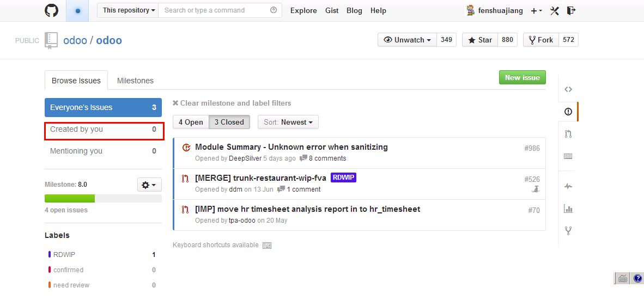Screen dimensions: 644x300
Task: Open the milestone gear dropdown
Action: tap(149, 185)
